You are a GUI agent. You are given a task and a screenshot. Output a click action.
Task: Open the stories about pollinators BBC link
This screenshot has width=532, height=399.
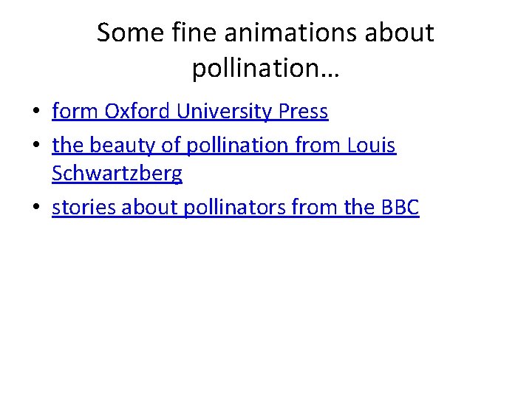pos(235,208)
